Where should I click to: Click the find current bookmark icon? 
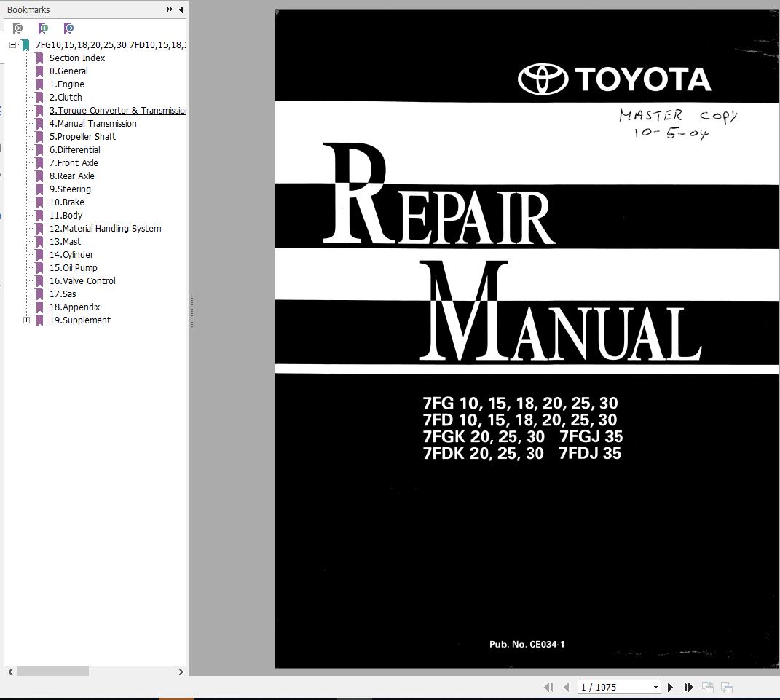click(68, 28)
